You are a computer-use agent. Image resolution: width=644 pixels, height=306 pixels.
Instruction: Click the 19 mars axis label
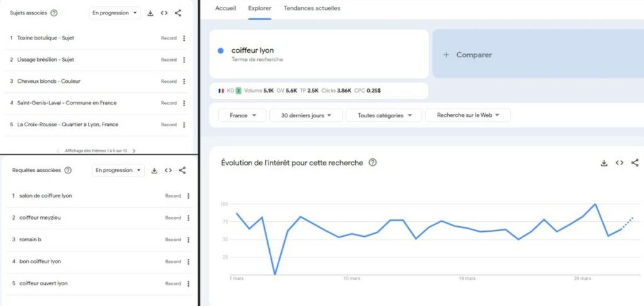pos(467,278)
